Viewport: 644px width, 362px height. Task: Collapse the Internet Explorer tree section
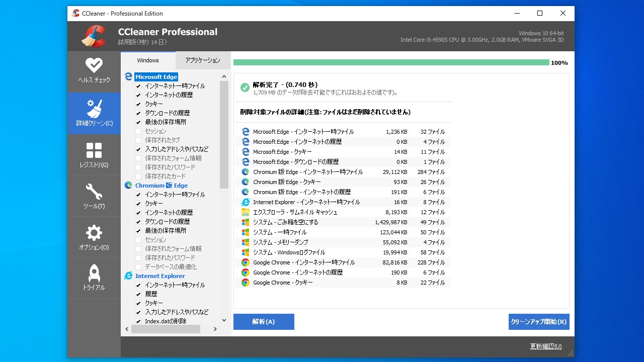[160, 276]
